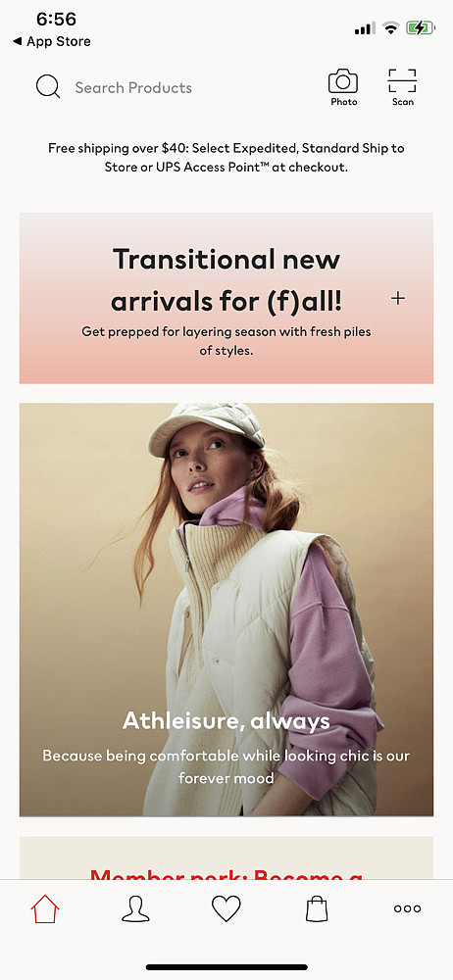The width and height of the screenshot is (453, 980).
Task: Tap the battery charging status icon
Action: [420, 27]
